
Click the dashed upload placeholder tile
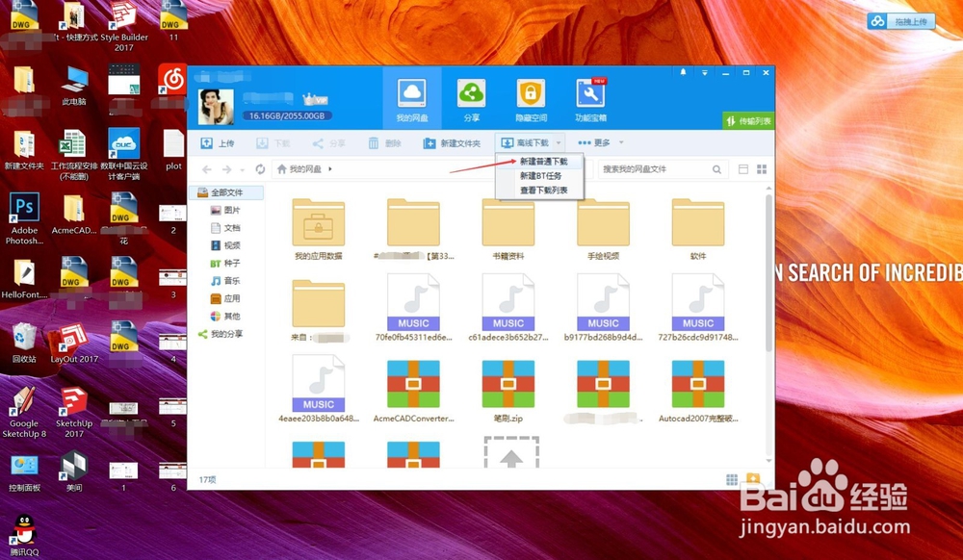coord(511,452)
